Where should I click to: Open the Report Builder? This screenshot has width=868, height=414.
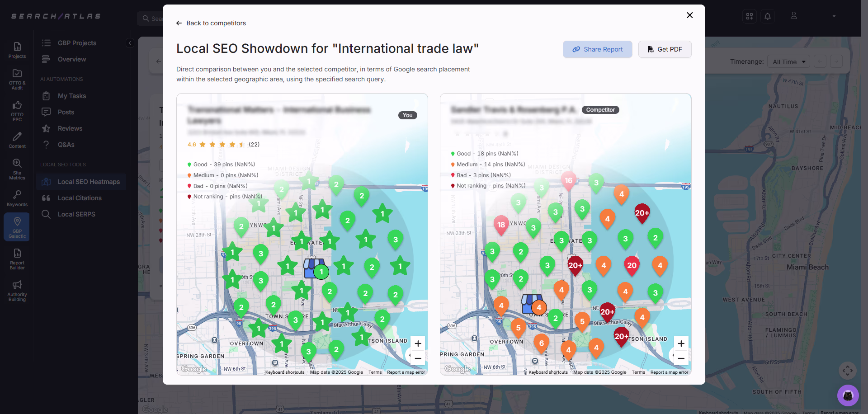pos(17,258)
